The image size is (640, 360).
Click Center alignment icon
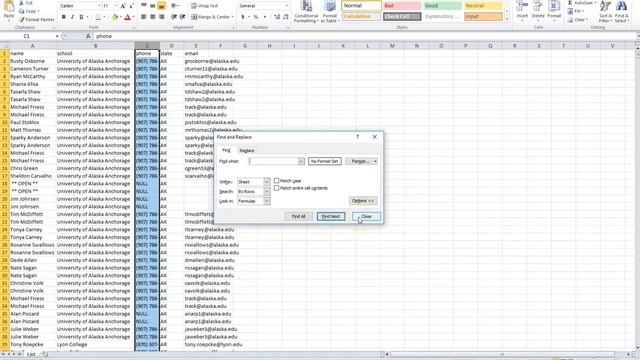click(x=153, y=17)
